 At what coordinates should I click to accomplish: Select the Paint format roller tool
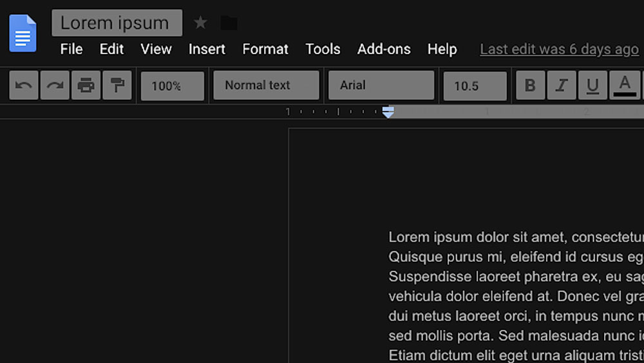117,86
